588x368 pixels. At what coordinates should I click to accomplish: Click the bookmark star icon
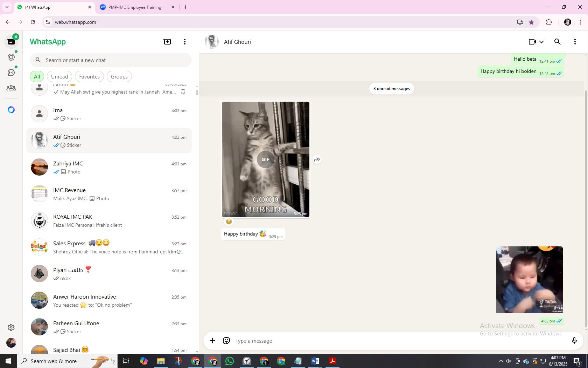pyautogui.click(x=531, y=22)
